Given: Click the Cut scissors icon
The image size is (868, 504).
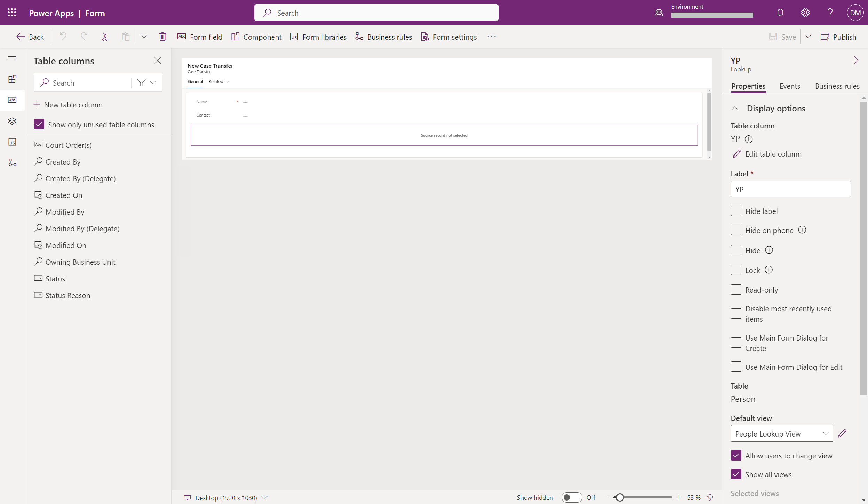Looking at the screenshot, I should [x=105, y=37].
